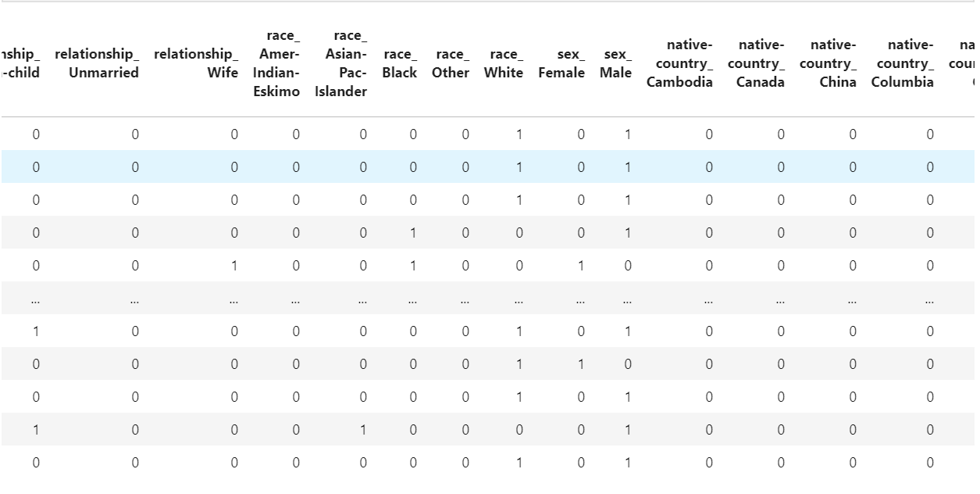Click the relationship_Unmarried column header
This screenshot has width=980, height=494.
97,63
